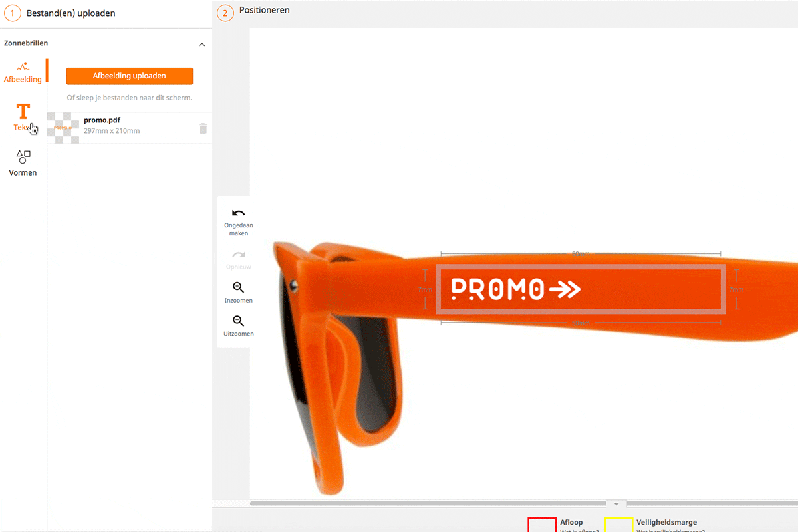Viewport: 798px width, 532px height.
Task: Click the Afbeelding uploaden button
Action: [130, 76]
